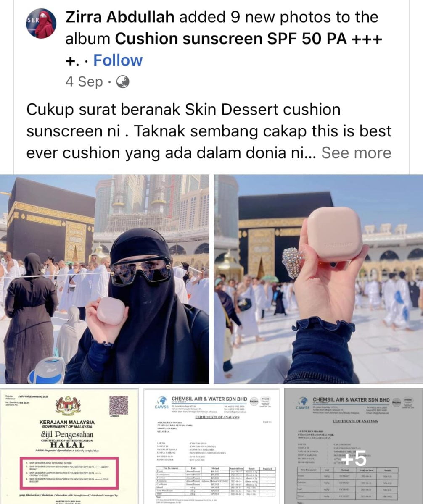
Task: Open the photo of the woman in sunglasses
Action: click(105, 279)
